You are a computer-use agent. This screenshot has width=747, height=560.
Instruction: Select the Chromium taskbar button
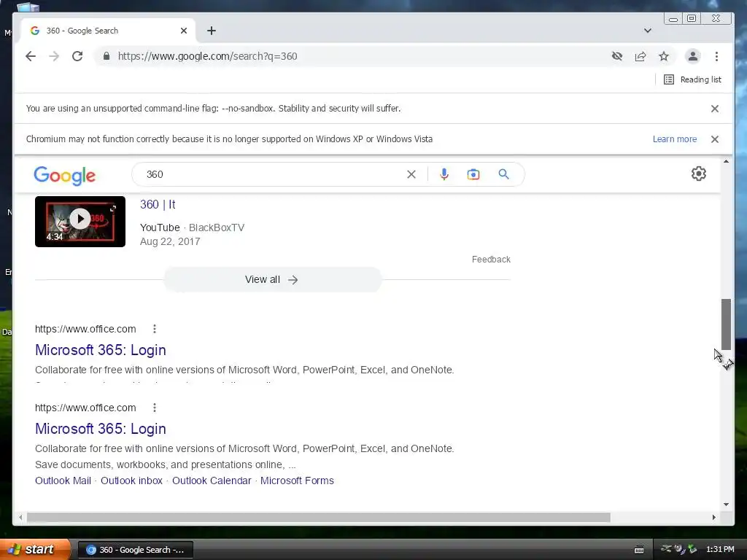(135, 550)
